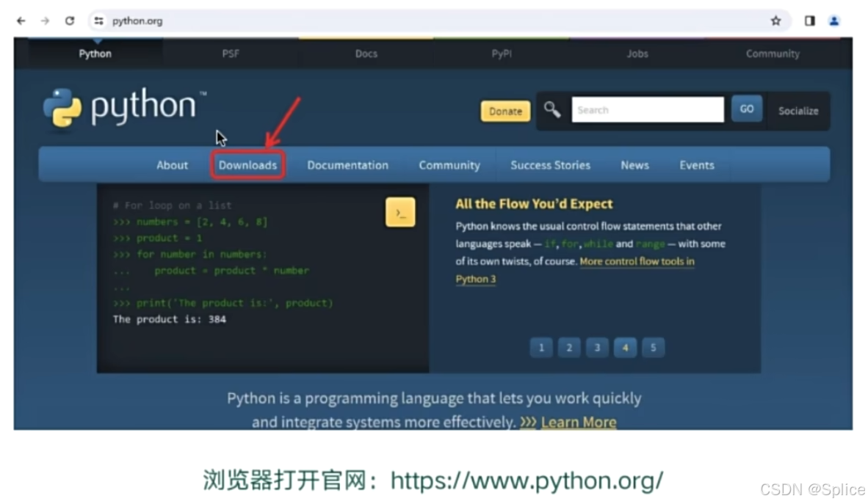
Task: Open the More control flow tools link
Action: pos(637,261)
